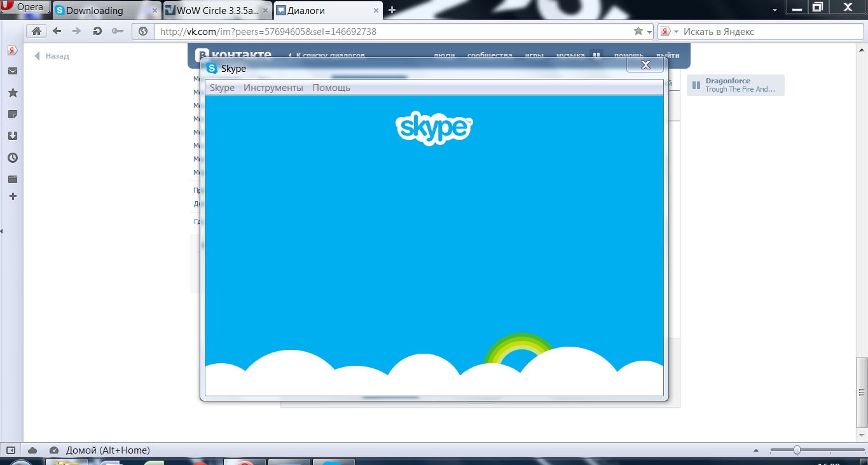This screenshot has height=465, width=868.
Task: Open a new browser tab
Action: coord(392,10)
